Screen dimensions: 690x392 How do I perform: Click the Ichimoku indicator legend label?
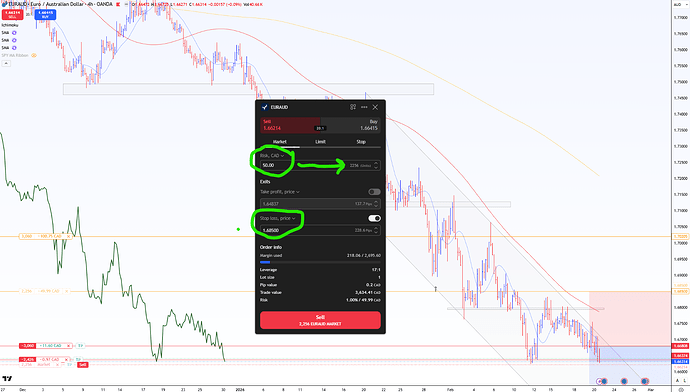10,26
